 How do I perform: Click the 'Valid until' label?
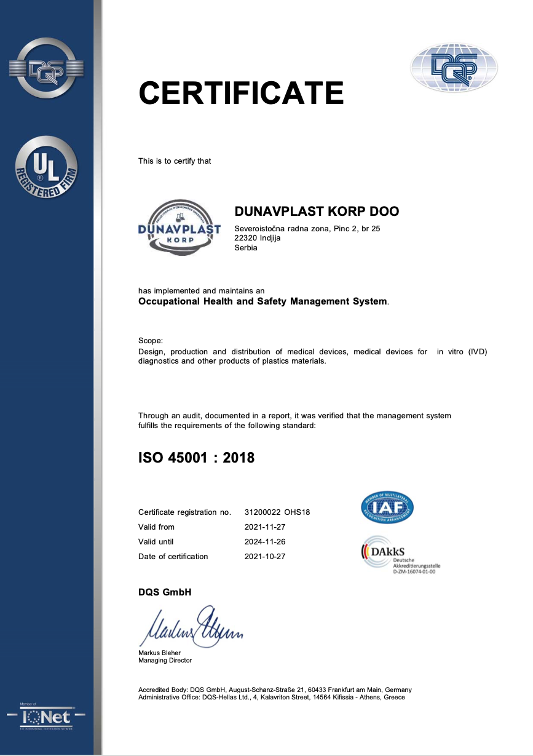click(x=156, y=542)
